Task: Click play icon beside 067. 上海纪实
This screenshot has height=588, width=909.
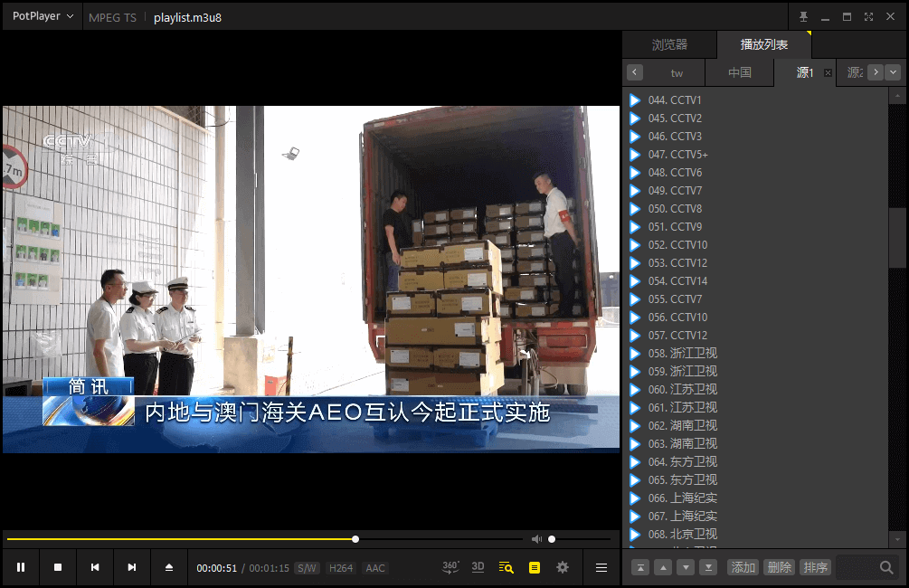Action: 635,517
